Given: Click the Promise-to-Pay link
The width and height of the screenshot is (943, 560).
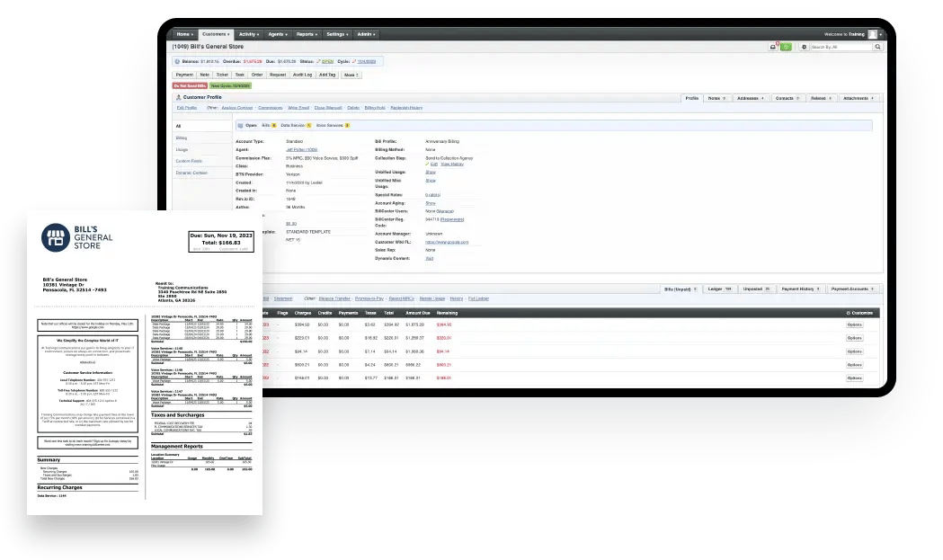Looking at the screenshot, I should 369,299.
